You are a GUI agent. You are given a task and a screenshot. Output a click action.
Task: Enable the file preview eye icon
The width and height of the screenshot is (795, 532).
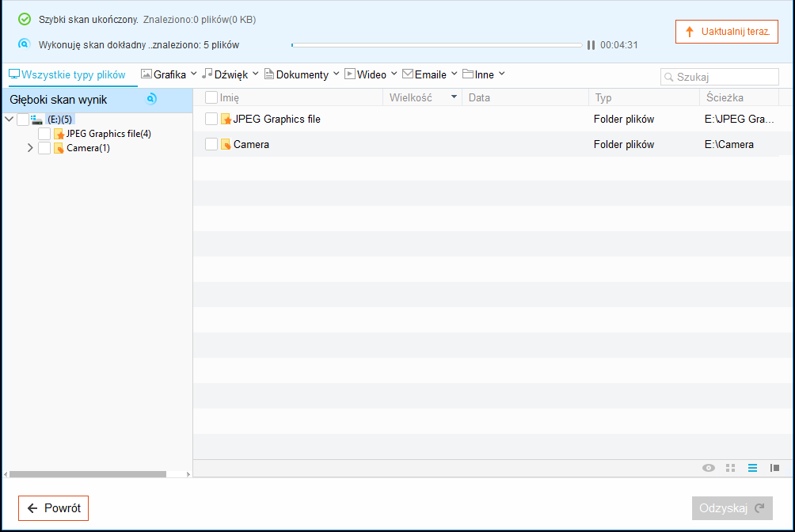pos(709,468)
